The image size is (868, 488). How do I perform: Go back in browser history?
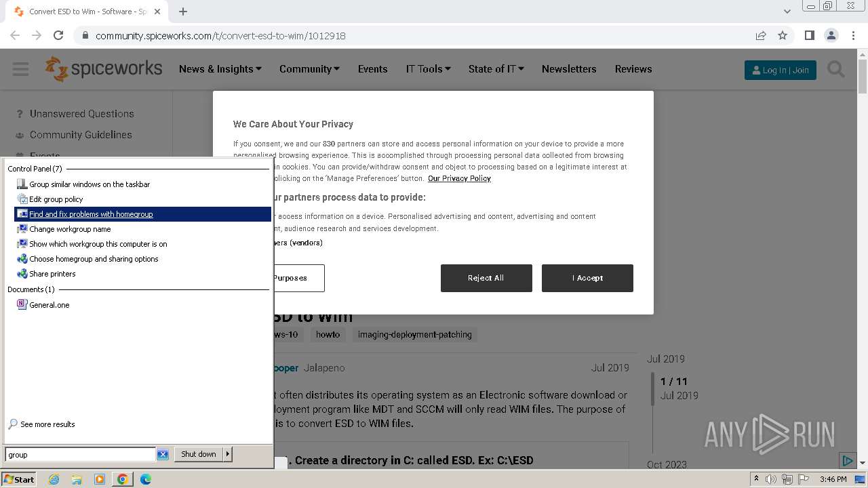point(15,35)
